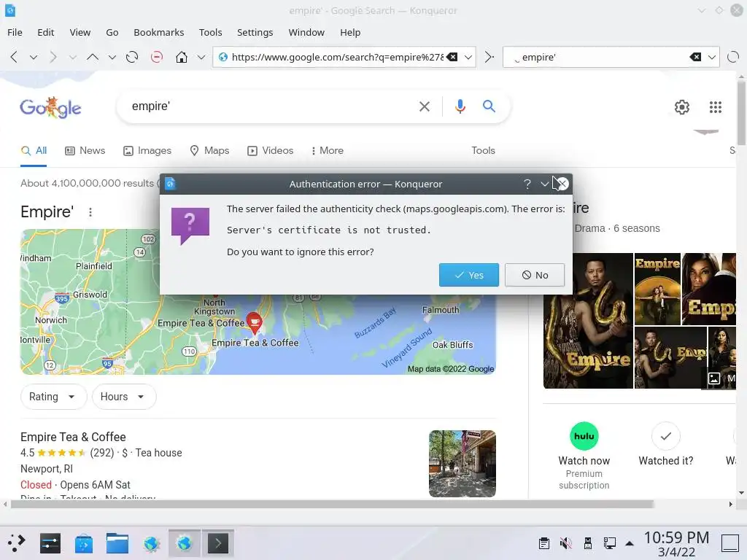Clear the Konqueror search bar text
Screen dimensions: 747x560
(x=695, y=57)
